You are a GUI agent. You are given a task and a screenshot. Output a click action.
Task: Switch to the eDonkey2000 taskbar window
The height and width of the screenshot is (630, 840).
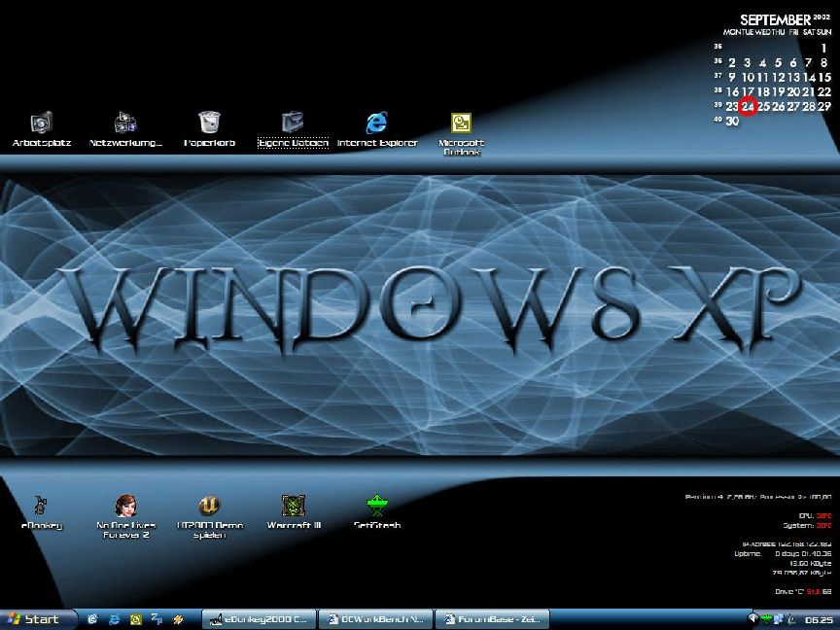260,619
